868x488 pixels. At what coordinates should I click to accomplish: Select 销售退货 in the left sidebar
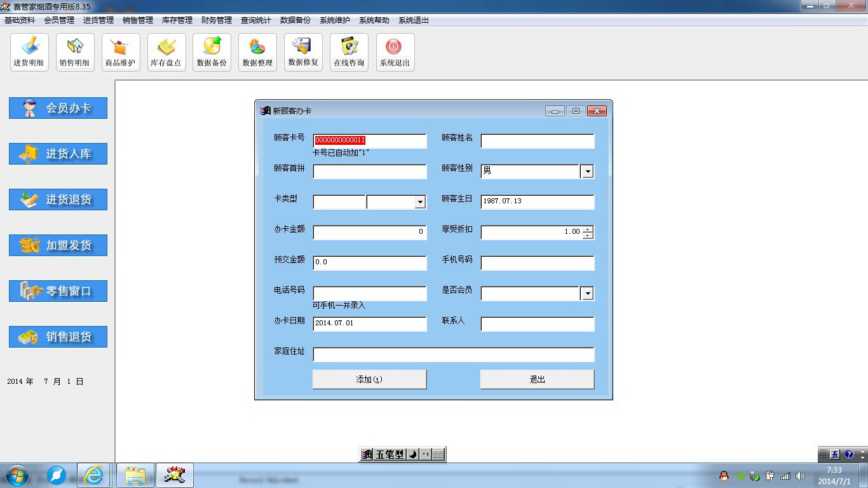tap(58, 337)
